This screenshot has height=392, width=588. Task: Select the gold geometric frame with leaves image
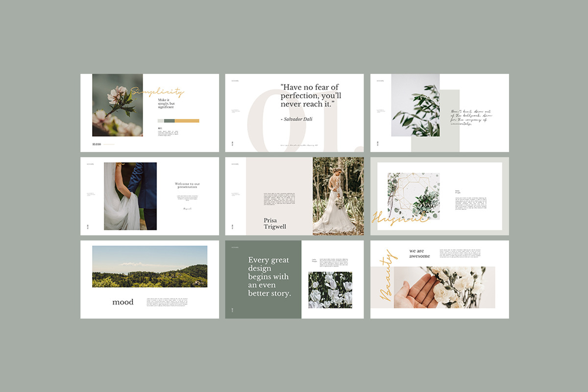pos(414,196)
